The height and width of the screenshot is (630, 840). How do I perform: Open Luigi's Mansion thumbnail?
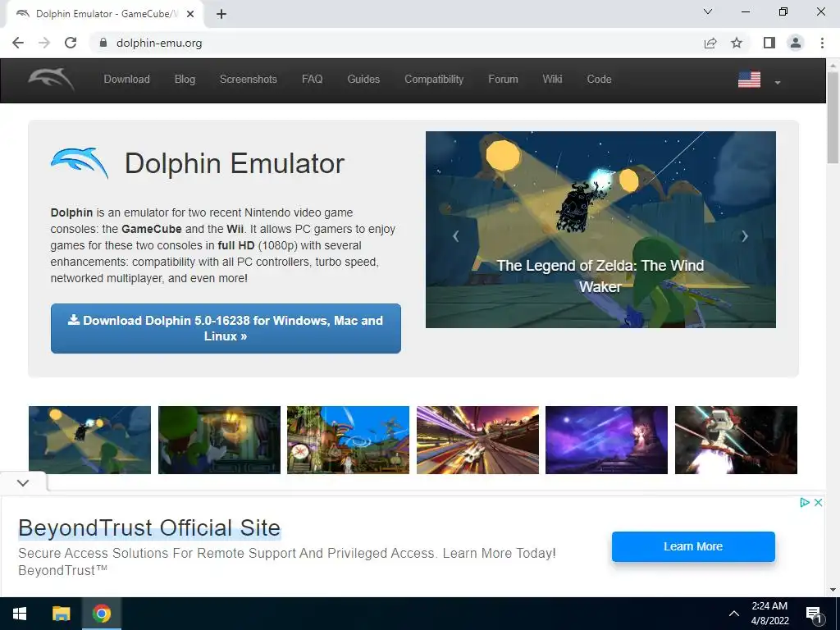[x=219, y=440]
